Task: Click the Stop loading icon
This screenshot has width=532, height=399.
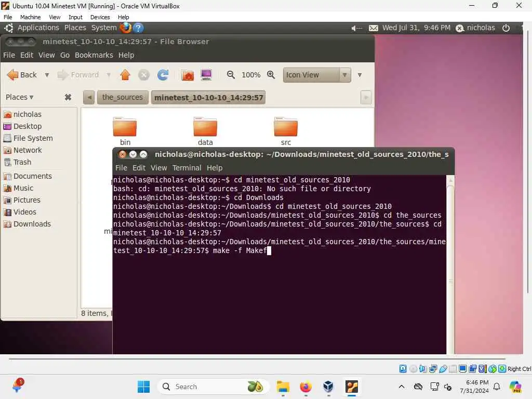Action: click(144, 75)
